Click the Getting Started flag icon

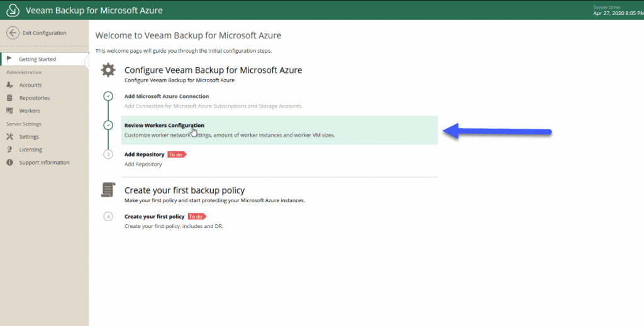point(9,59)
